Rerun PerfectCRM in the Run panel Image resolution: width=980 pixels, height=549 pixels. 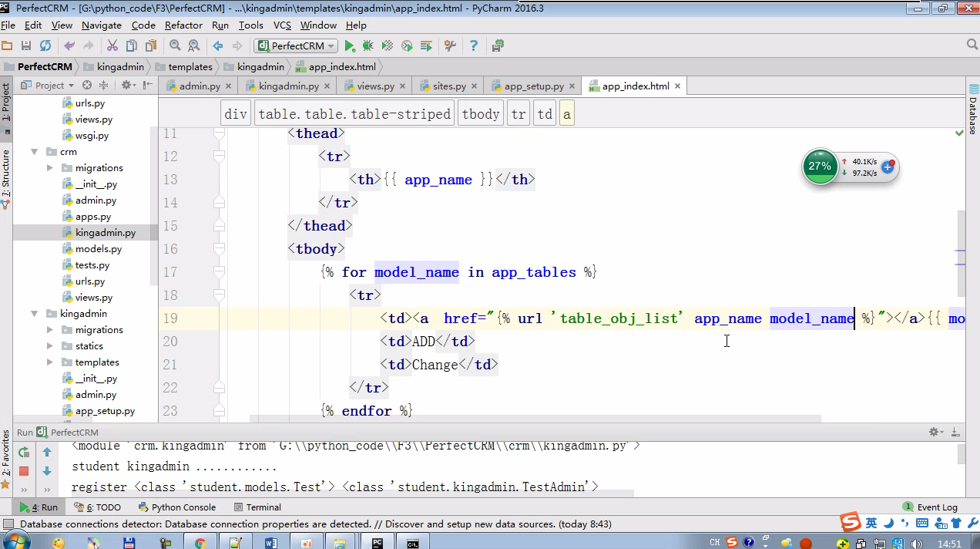tap(24, 453)
